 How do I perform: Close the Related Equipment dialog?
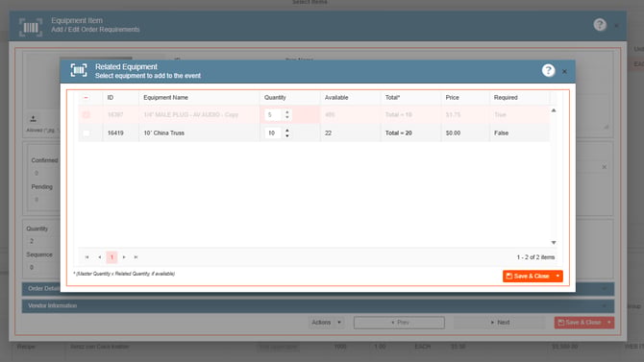(x=565, y=71)
